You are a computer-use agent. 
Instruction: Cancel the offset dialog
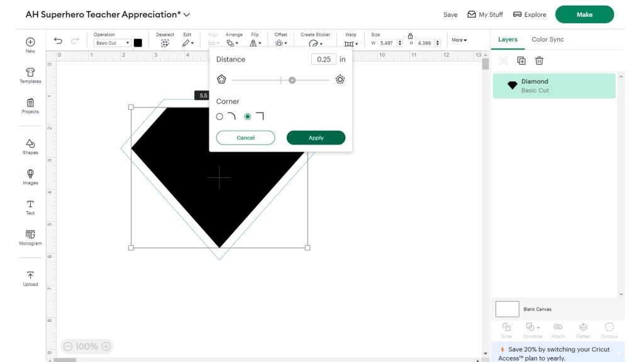pyautogui.click(x=246, y=138)
